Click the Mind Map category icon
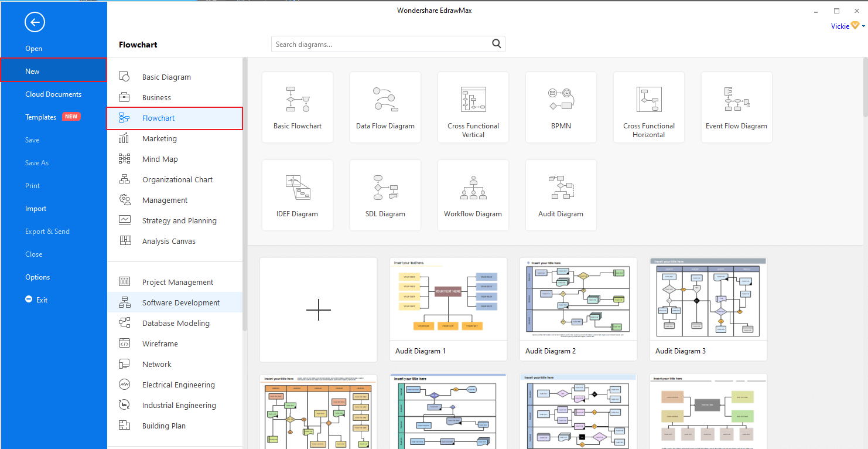This screenshot has height=449, width=868. click(x=124, y=159)
